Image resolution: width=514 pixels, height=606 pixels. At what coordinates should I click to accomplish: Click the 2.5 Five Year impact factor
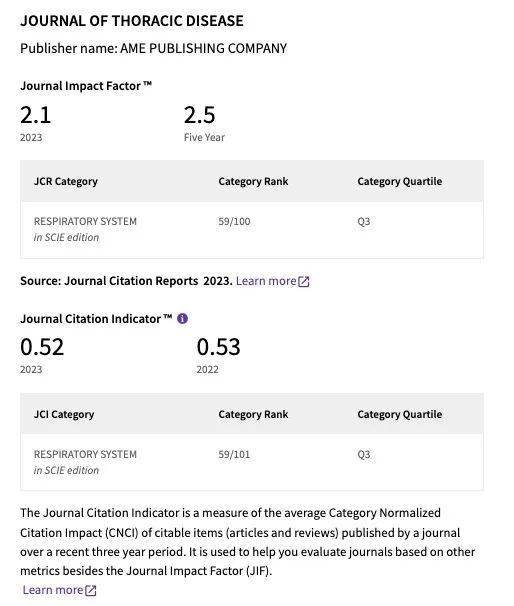click(199, 115)
